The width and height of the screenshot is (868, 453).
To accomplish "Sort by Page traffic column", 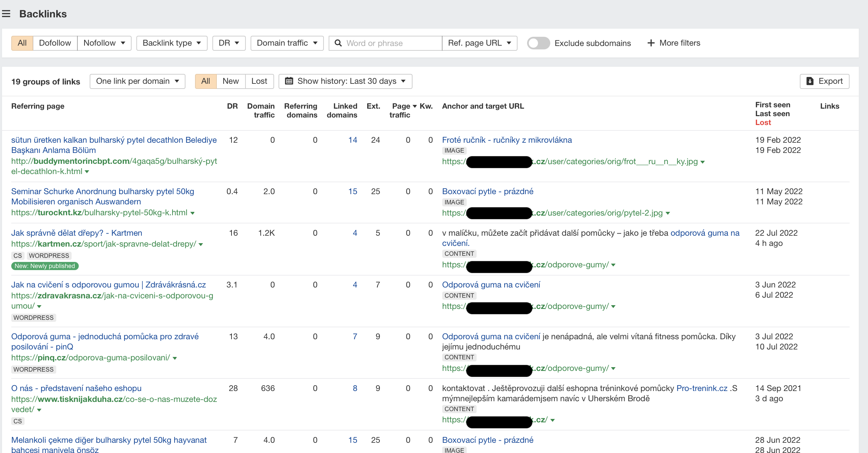I will tap(401, 111).
